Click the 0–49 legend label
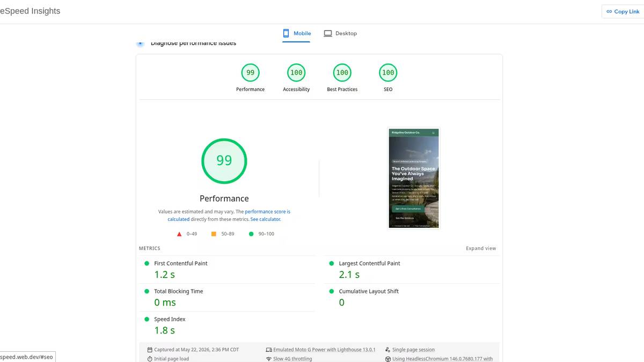The image size is (644, 362). [x=192, y=234]
